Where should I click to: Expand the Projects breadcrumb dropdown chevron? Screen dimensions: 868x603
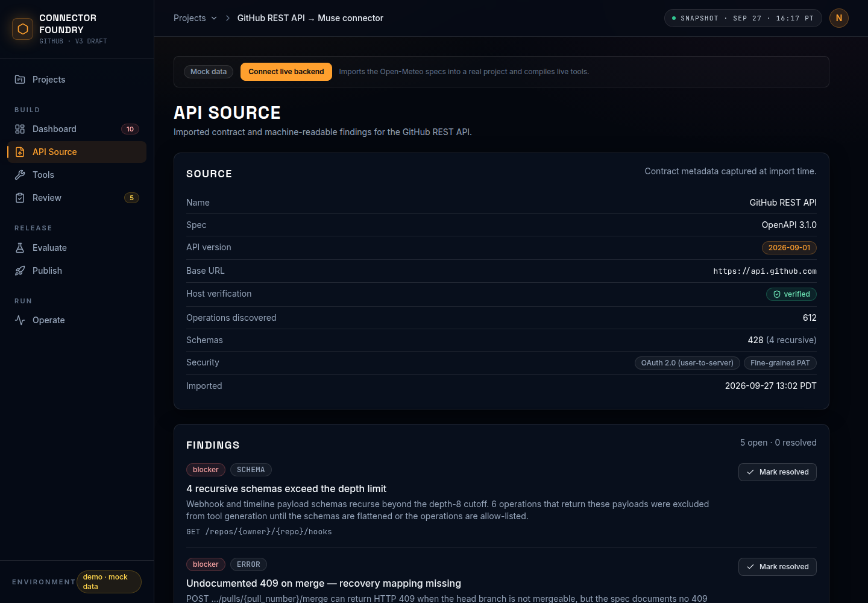214,18
